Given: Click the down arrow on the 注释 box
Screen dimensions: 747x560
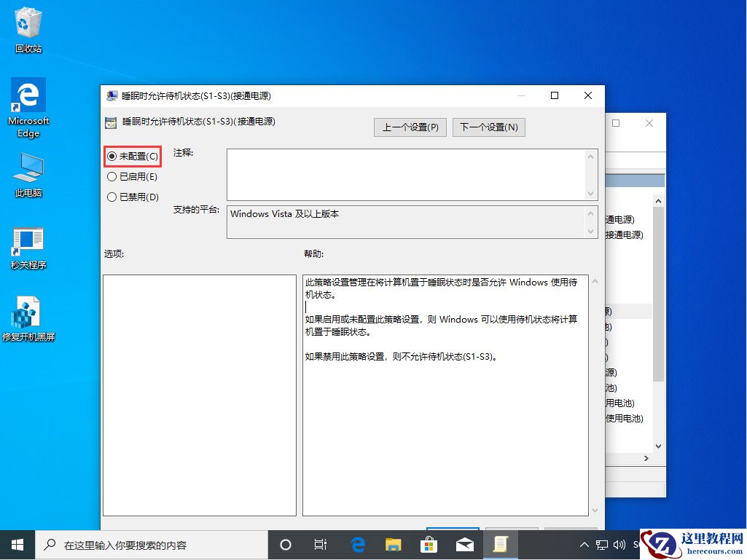Looking at the screenshot, I should [589, 192].
